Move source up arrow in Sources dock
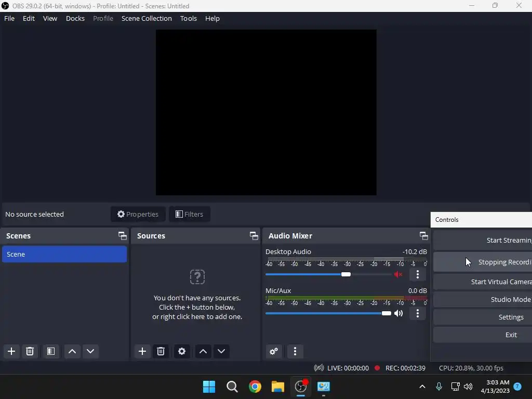 tap(203, 351)
